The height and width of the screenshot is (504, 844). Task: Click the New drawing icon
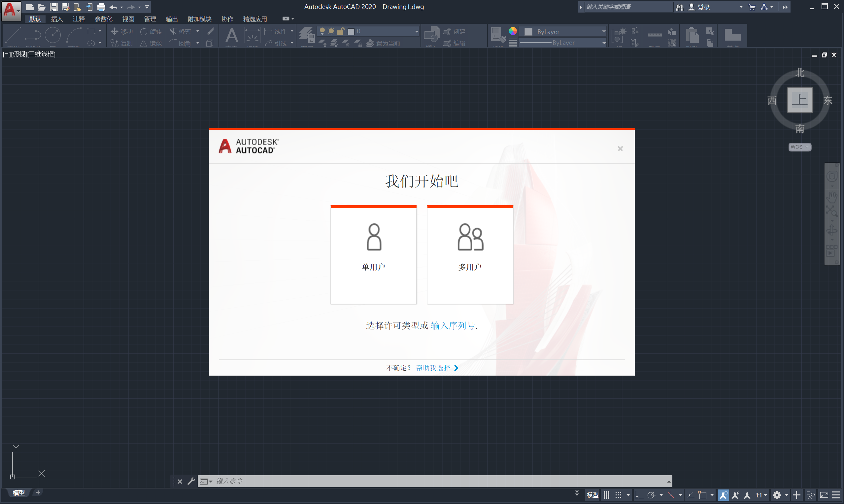coord(30,7)
